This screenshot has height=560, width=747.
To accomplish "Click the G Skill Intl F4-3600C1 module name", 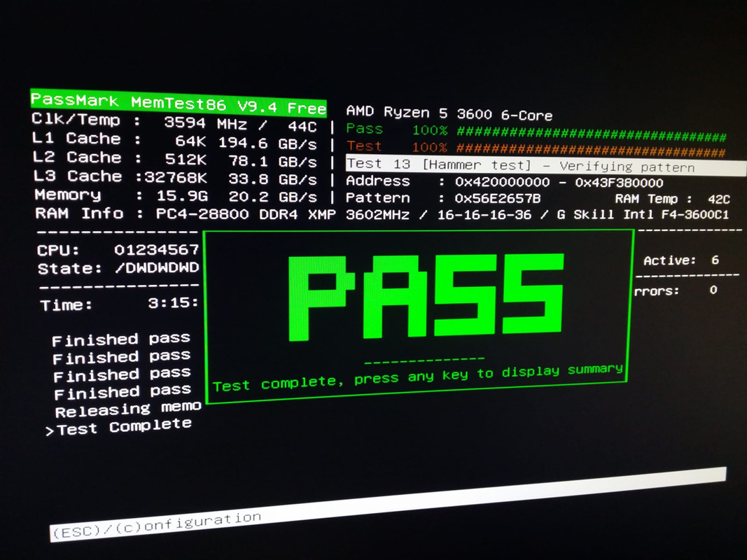I will click(x=643, y=215).
